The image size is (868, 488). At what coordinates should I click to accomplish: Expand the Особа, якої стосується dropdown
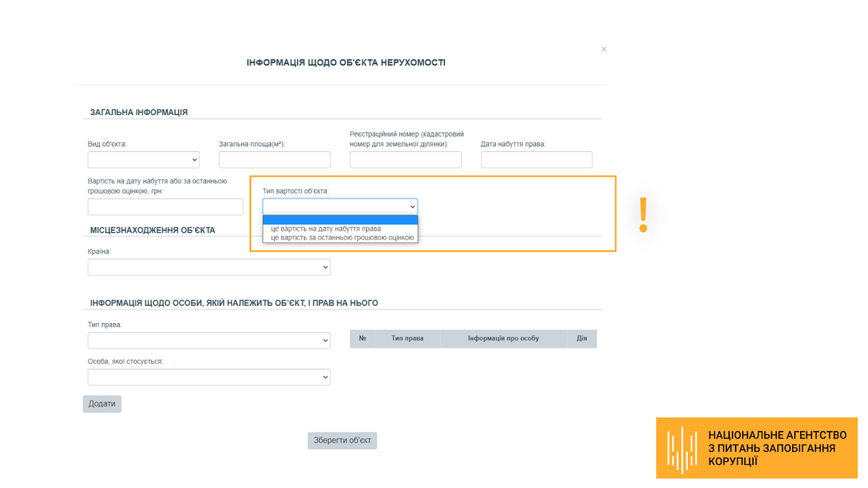(x=208, y=377)
